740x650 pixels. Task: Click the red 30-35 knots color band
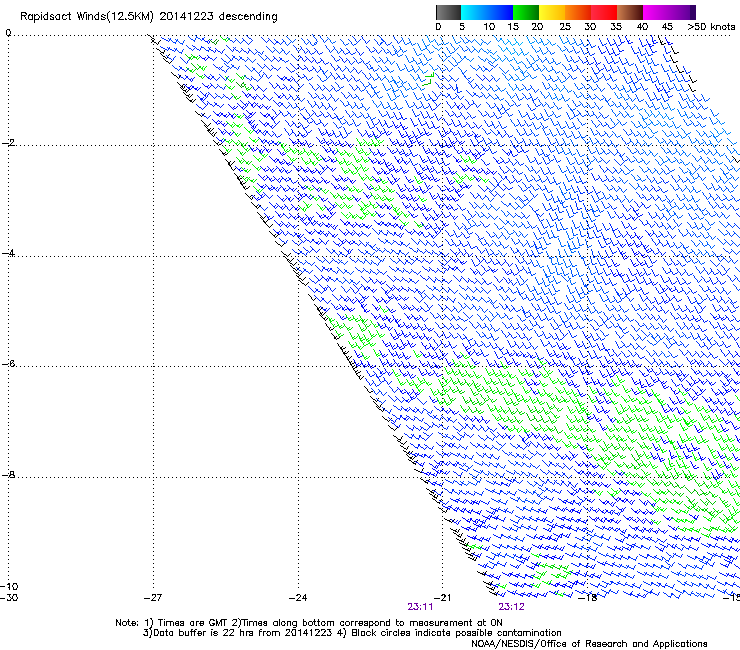coord(604,12)
